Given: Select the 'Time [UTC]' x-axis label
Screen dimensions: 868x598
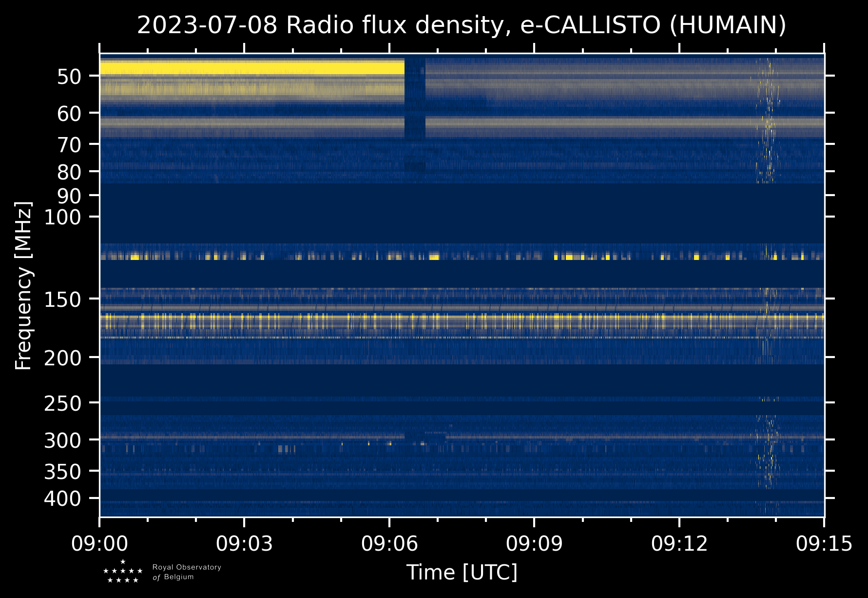Looking at the screenshot, I should point(462,572).
